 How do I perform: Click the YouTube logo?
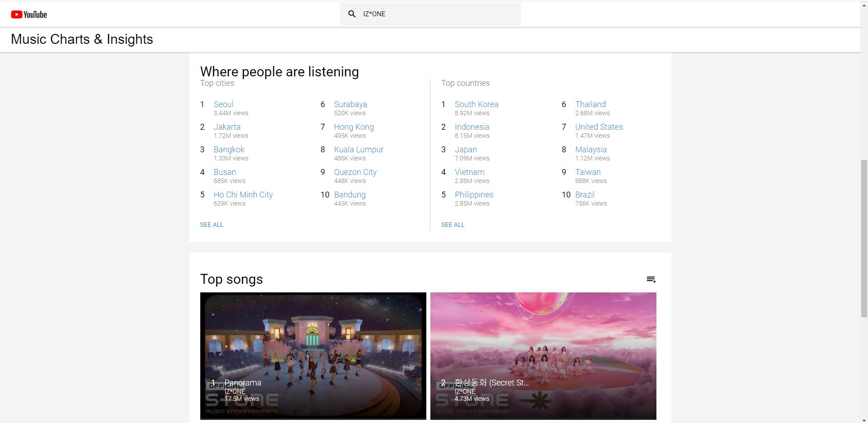[x=29, y=14]
